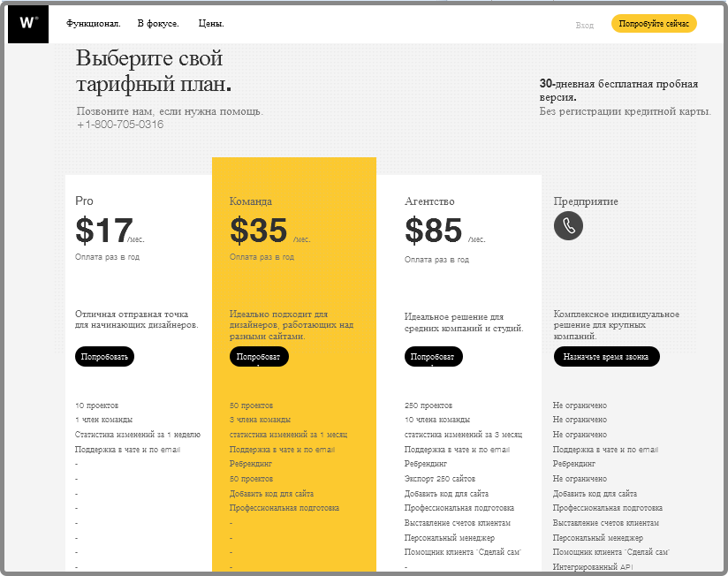Click the Вход login link
The width and height of the screenshot is (728, 576).
point(585,25)
